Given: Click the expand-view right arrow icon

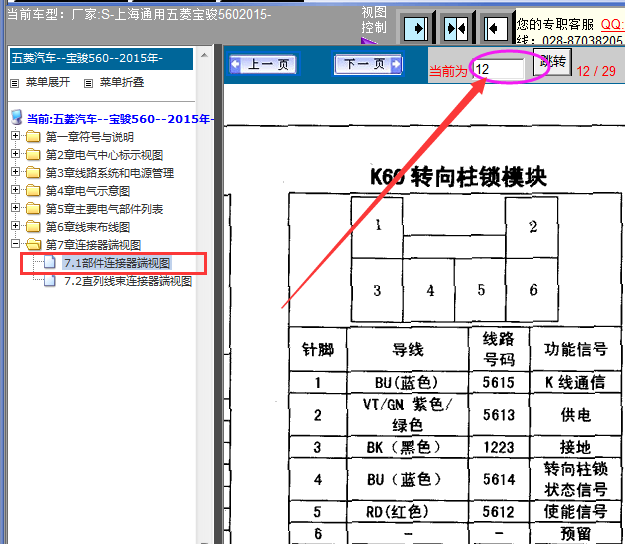Looking at the screenshot, I should point(417,28).
